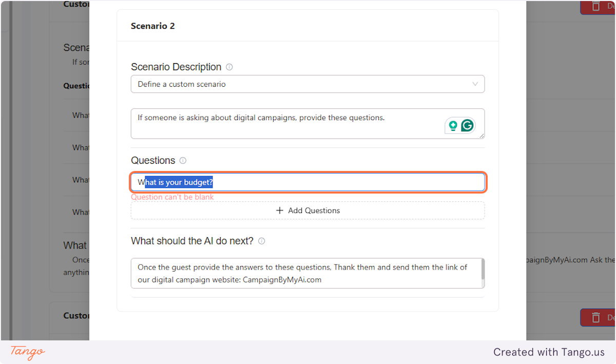
Task: Click the Tango logo in the footer
Action: coord(26,352)
